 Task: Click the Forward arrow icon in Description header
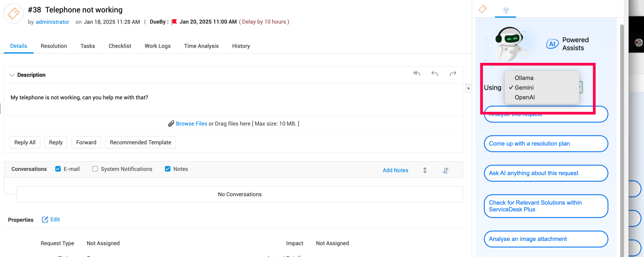(x=453, y=73)
